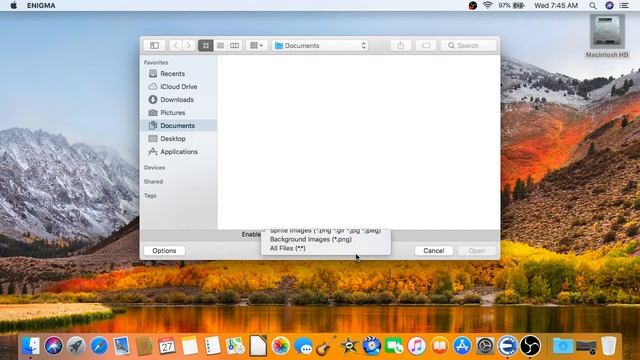640x360 pixels.
Task: Click the Siri icon in menu bar
Action: click(x=609, y=5)
